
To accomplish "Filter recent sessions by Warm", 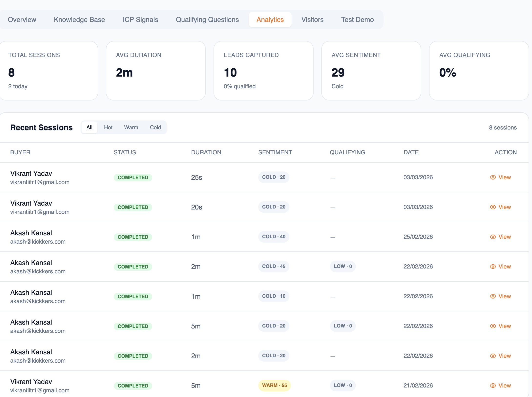I will pos(131,128).
